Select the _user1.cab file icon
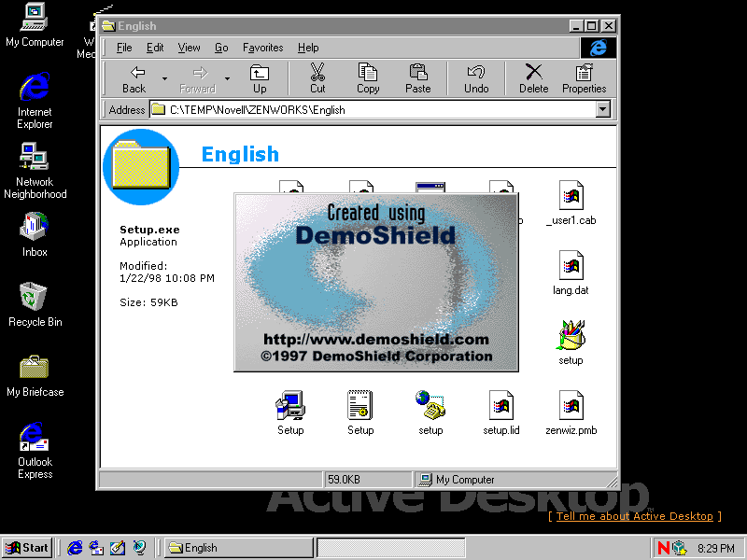Image resolution: width=747 pixels, height=560 pixels. 571,196
